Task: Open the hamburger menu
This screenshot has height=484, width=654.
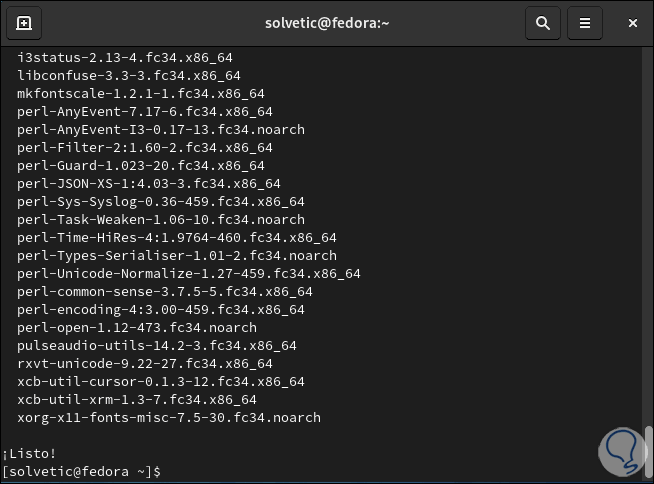Action: coord(586,22)
